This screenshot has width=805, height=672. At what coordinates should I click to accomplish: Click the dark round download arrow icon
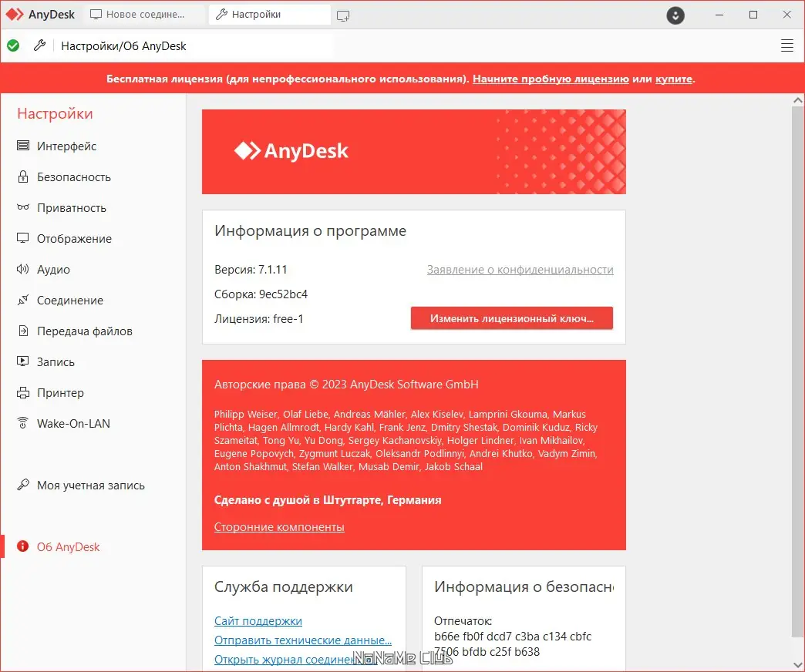pyautogui.click(x=675, y=15)
